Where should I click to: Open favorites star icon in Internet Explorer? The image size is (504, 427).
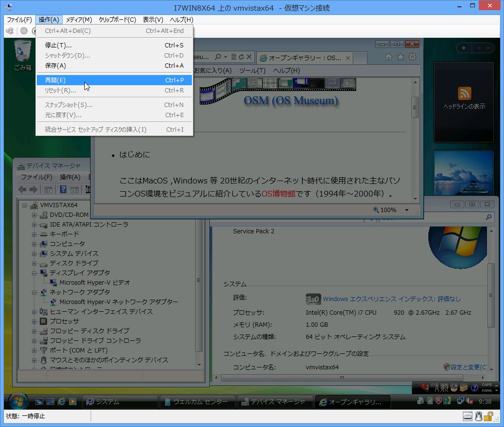click(400, 57)
